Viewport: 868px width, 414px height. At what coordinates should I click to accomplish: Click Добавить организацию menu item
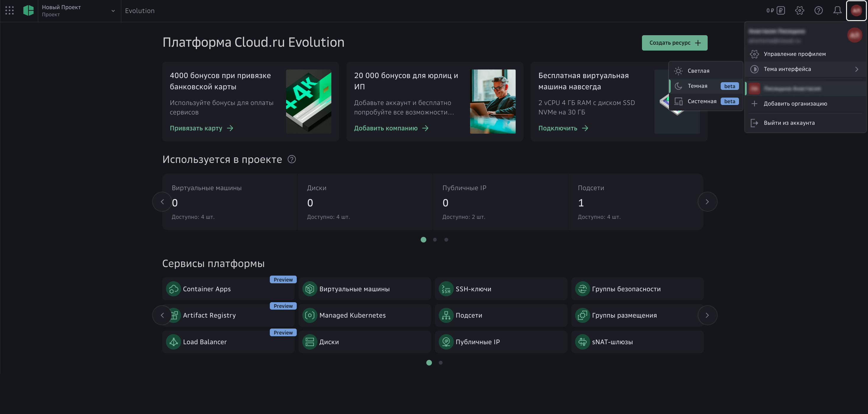point(805,103)
